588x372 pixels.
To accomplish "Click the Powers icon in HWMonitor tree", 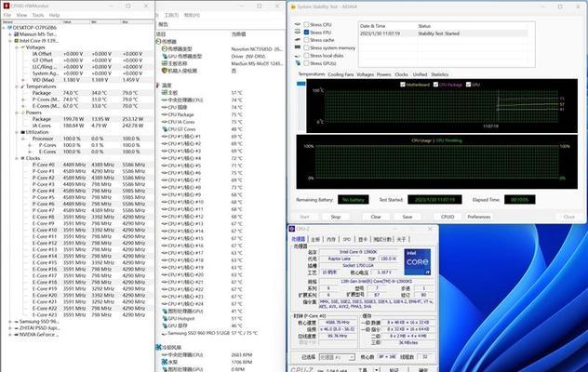I will point(22,113).
